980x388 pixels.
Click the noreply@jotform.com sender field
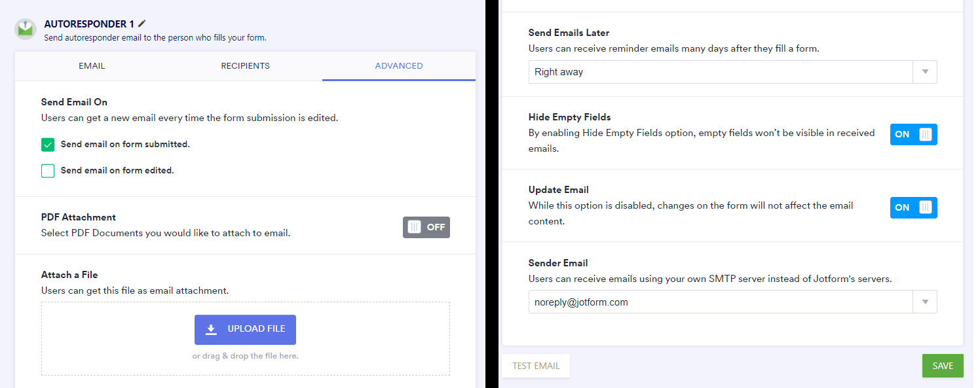(x=719, y=302)
